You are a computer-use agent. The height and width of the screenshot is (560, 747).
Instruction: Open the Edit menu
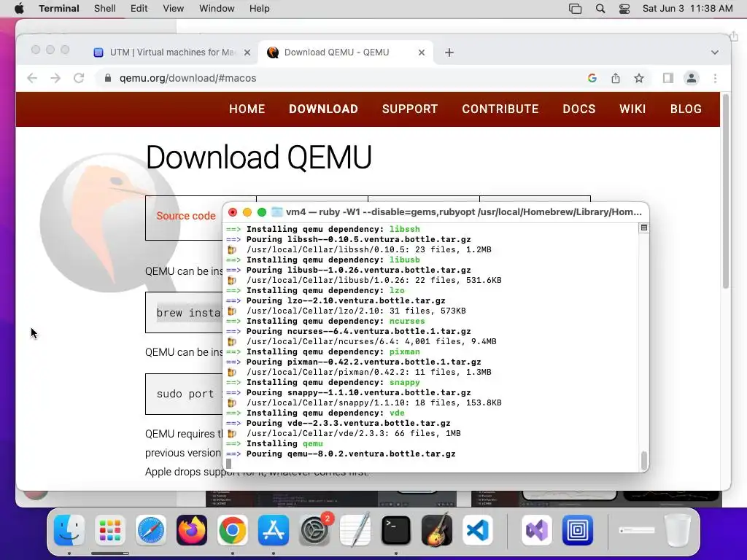[139, 9]
